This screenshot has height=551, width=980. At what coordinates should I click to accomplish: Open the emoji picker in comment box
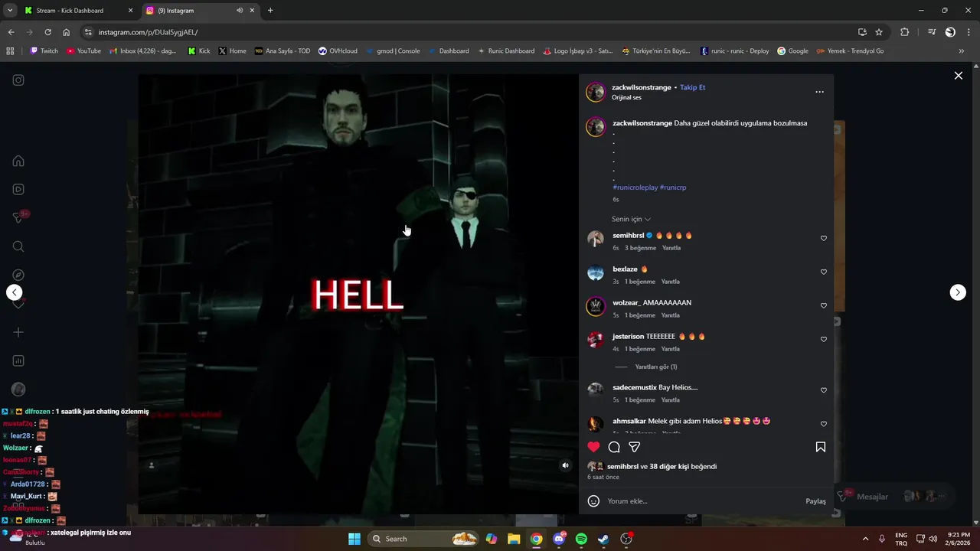593,501
